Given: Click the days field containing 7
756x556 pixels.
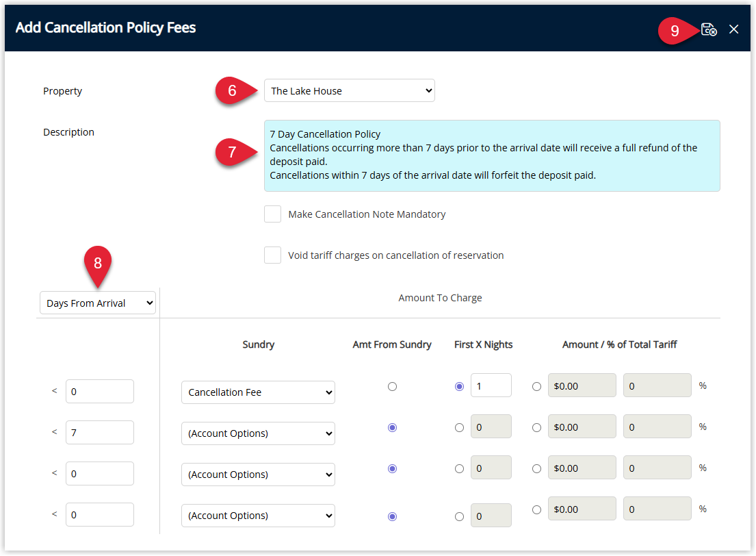Looking at the screenshot, I should (x=100, y=432).
